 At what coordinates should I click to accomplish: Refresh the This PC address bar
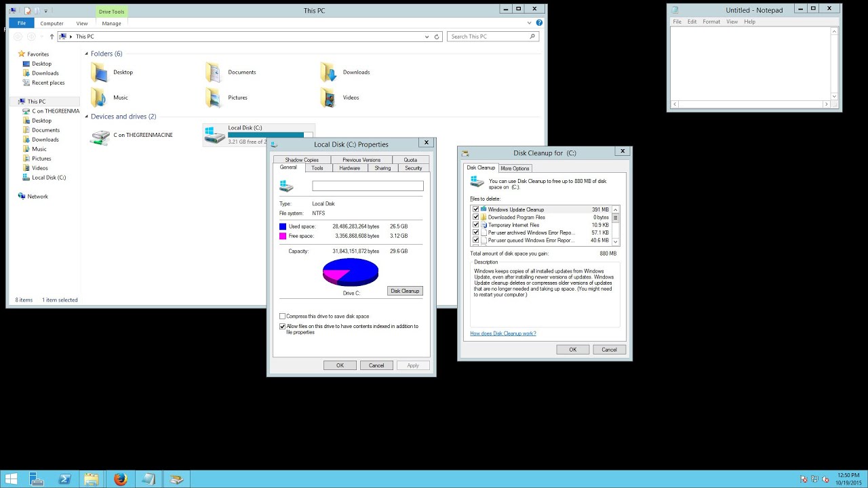[x=437, y=37]
